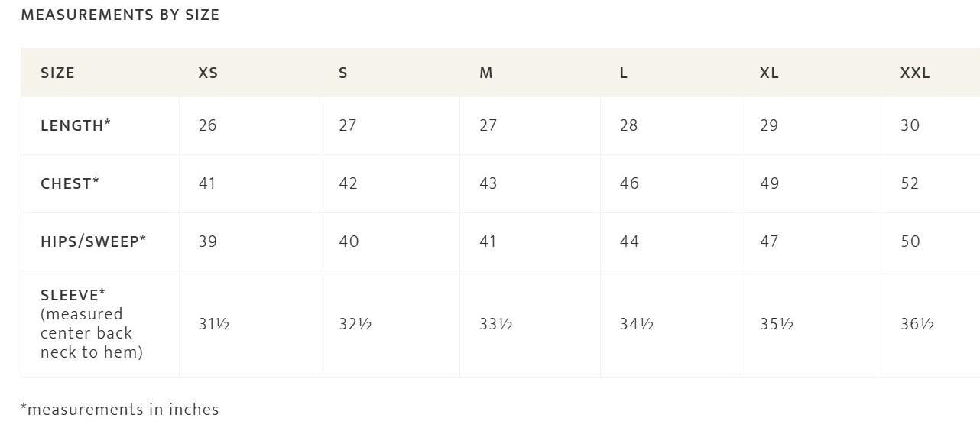Viewport: 980px width, 431px height.
Task: Click the measurements in inches footnote
Action: (x=120, y=410)
